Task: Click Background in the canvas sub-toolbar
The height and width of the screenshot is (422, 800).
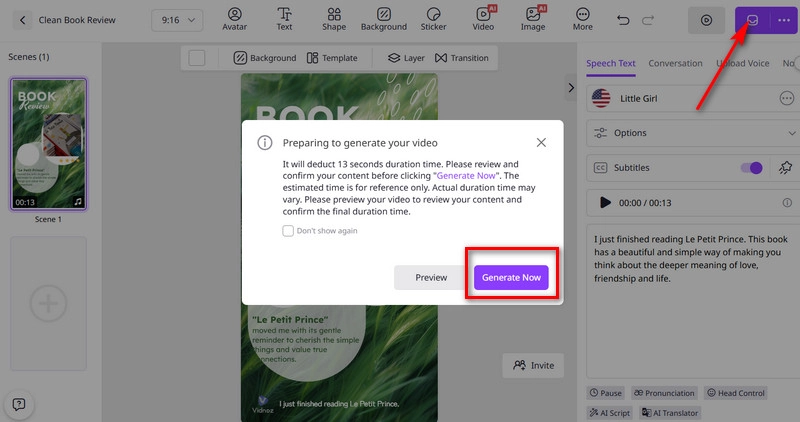Action: pos(264,58)
